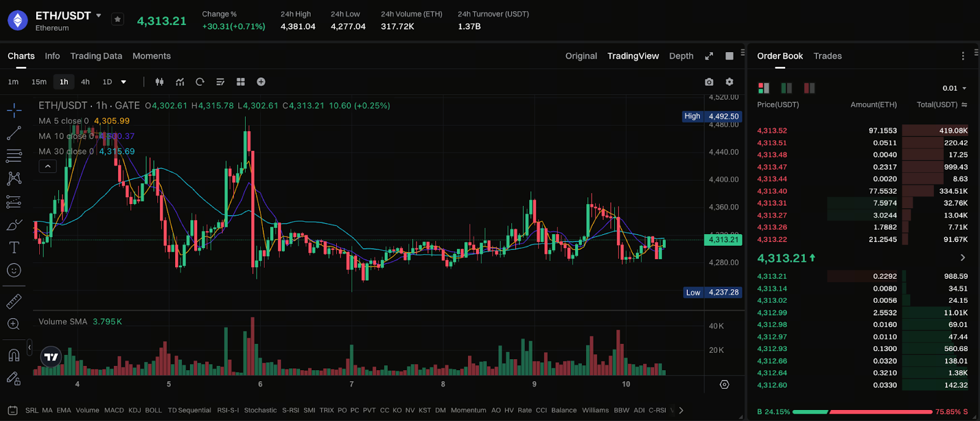980x421 pixels.
Task: Click the Ethereum coin logo
Action: 18,21
